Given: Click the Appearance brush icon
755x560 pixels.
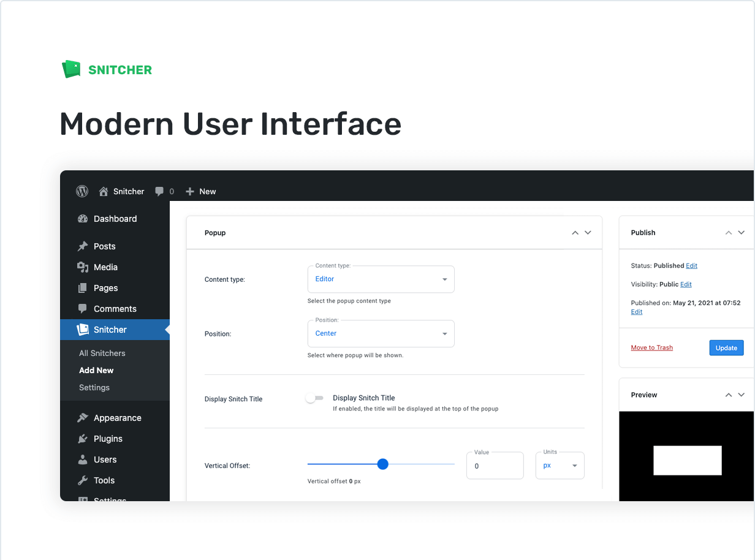Looking at the screenshot, I should [83, 418].
